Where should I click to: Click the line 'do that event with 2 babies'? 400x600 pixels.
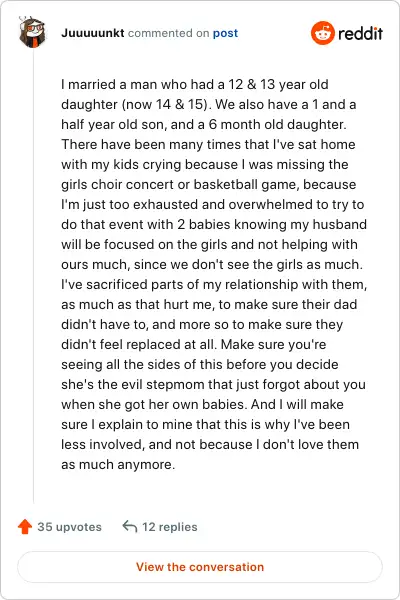click(214, 224)
